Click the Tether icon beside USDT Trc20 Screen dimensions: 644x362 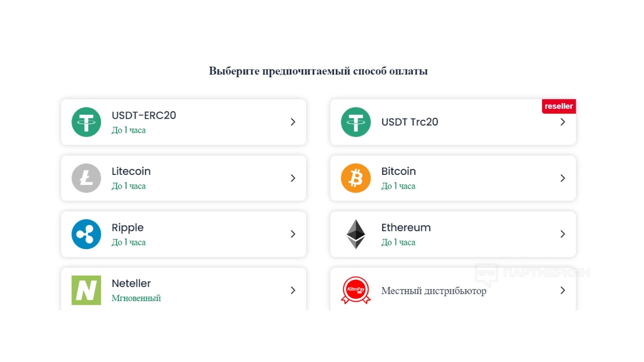355,122
